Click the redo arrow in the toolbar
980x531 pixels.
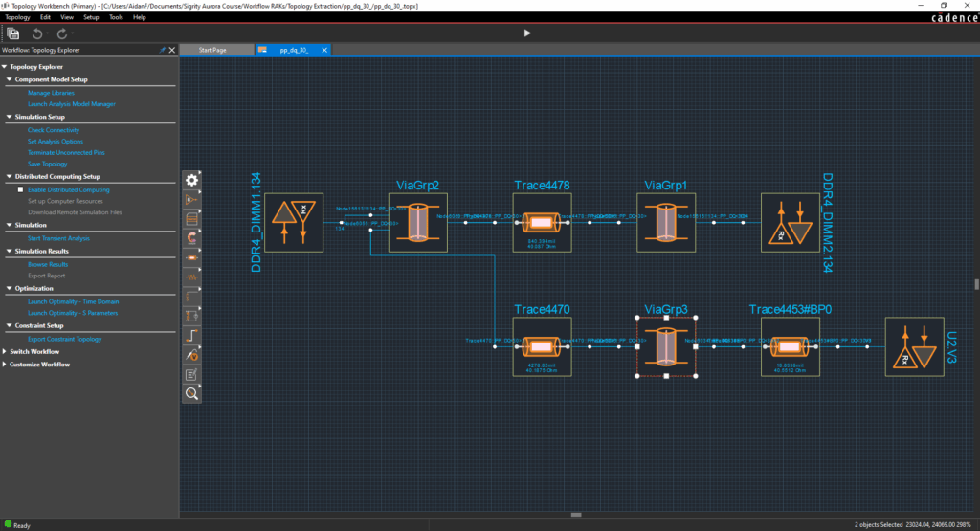click(x=62, y=33)
